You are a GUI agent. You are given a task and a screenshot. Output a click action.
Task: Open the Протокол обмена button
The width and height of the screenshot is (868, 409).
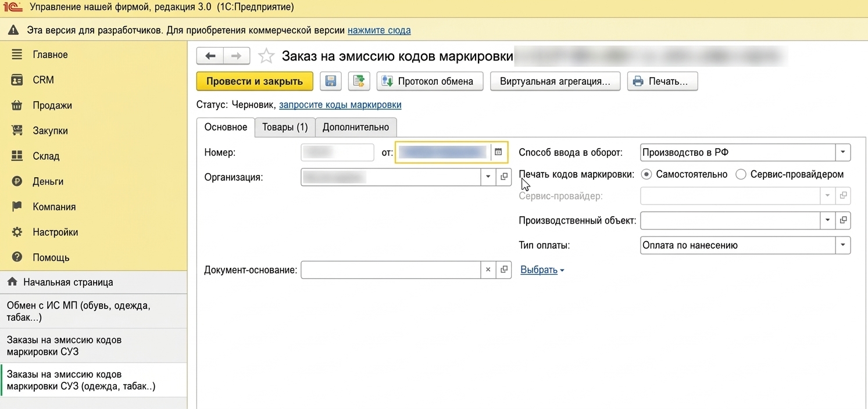[x=430, y=81]
